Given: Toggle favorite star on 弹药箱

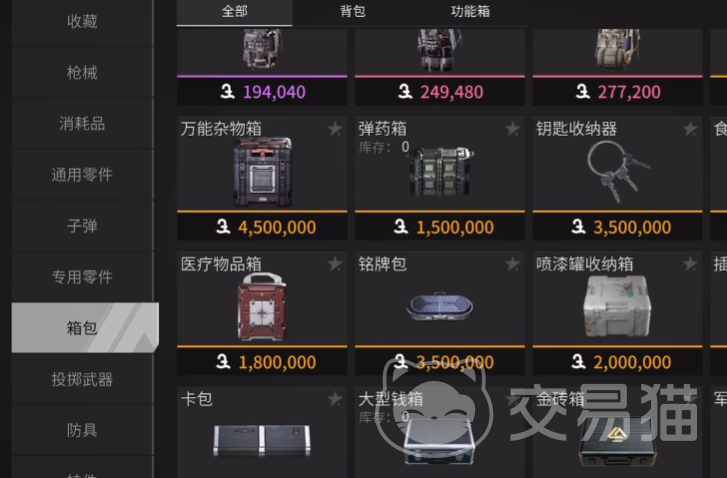Looking at the screenshot, I should (x=512, y=128).
